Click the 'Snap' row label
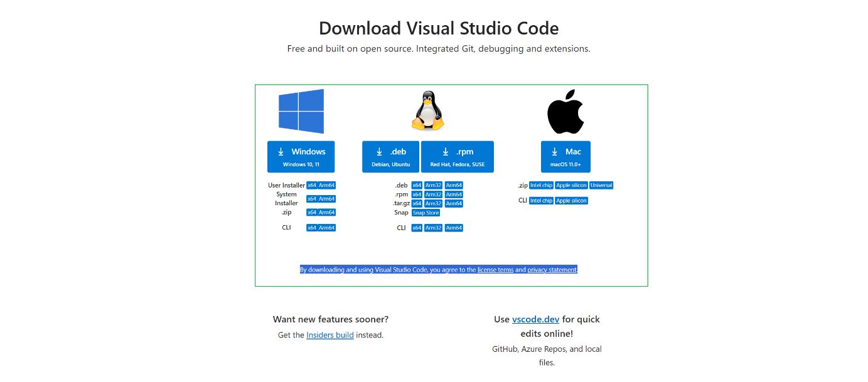Screen dimensions: 868x382 pos(402,213)
